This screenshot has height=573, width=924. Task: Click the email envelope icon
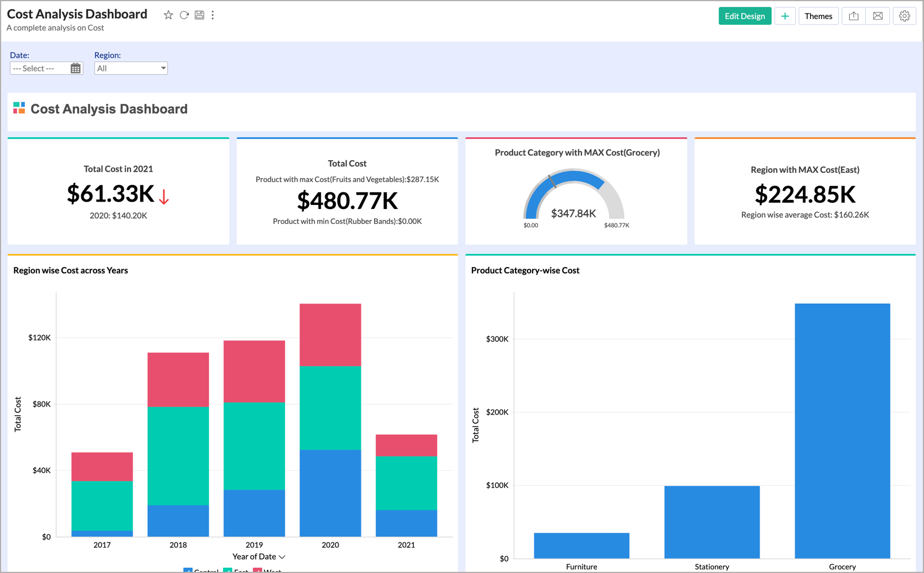pyautogui.click(x=877, y=16)
